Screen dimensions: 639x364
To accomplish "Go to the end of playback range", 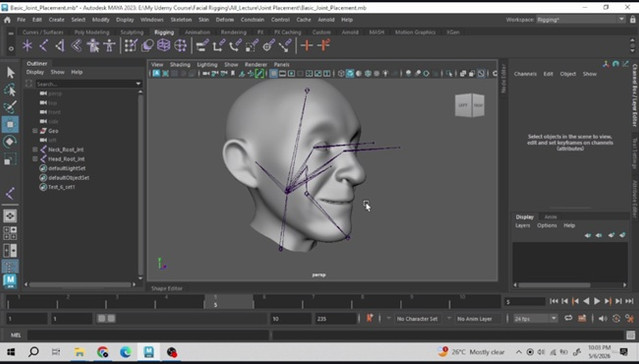I will click(x=630, y=301).
